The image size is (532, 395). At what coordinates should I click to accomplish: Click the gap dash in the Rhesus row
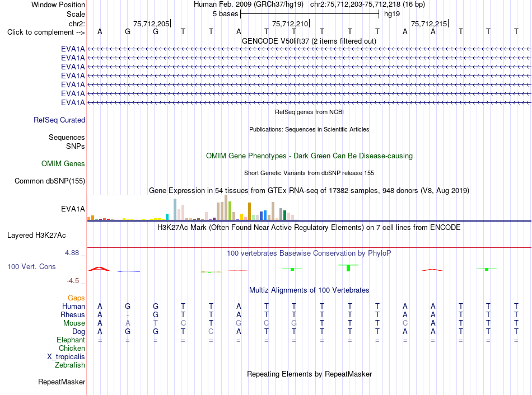128,315
